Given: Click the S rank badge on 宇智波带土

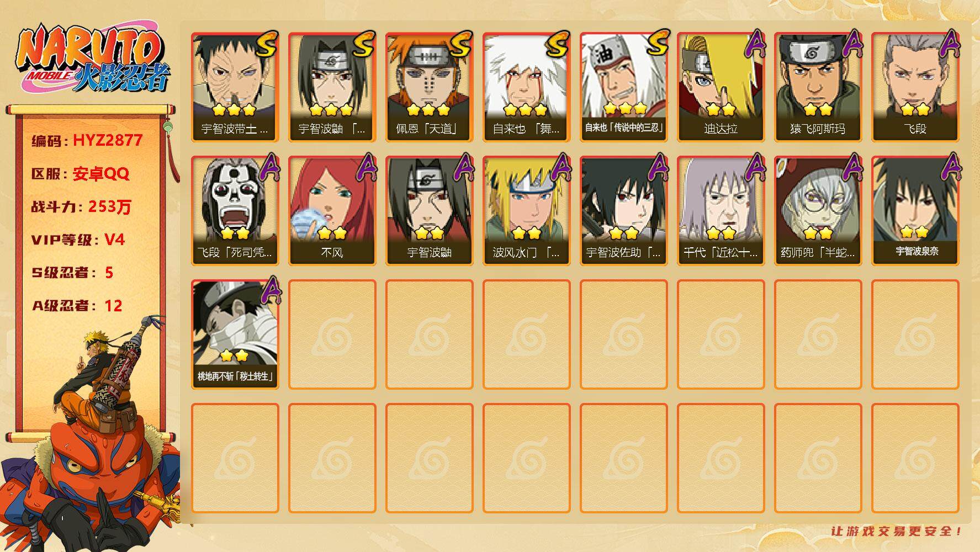Looking at the screenshot, I should click(267, 44).
